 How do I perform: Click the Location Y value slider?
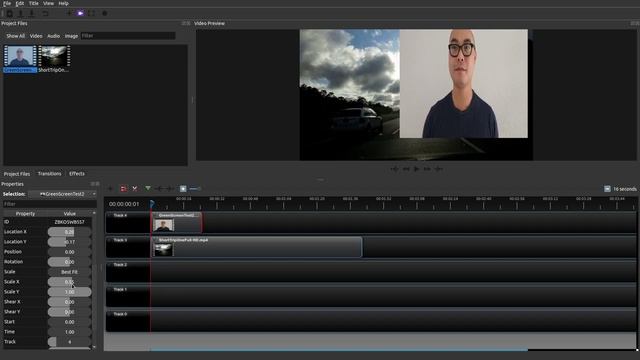coord(69,242)
